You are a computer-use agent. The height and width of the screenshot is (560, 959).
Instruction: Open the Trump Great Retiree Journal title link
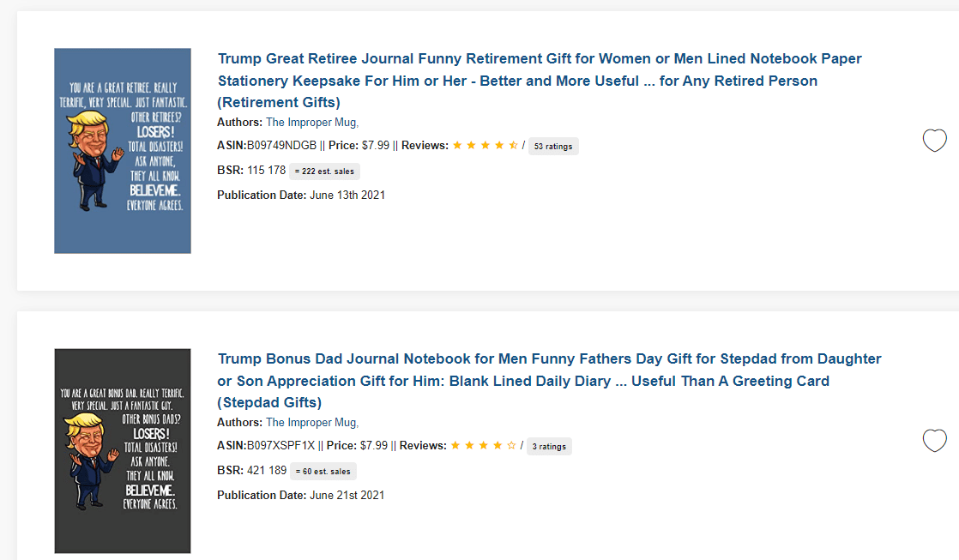(540, 81)
